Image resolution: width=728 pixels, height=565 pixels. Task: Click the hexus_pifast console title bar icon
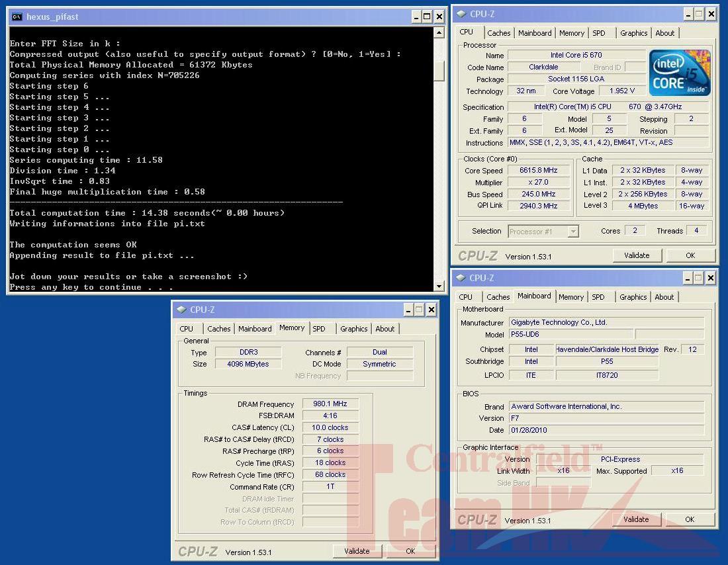pyautogui.click(x=17, y=17)
